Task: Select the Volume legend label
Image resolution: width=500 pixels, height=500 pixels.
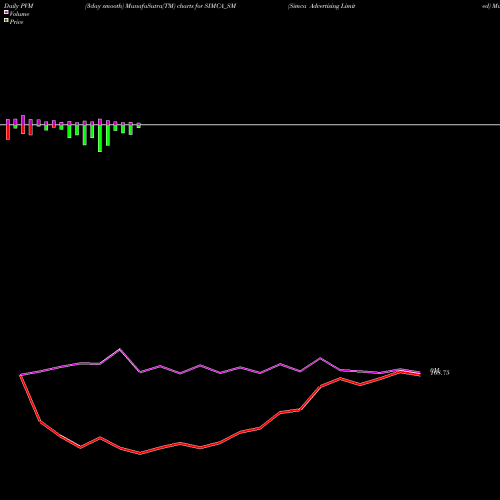Action: pos(19,14)
